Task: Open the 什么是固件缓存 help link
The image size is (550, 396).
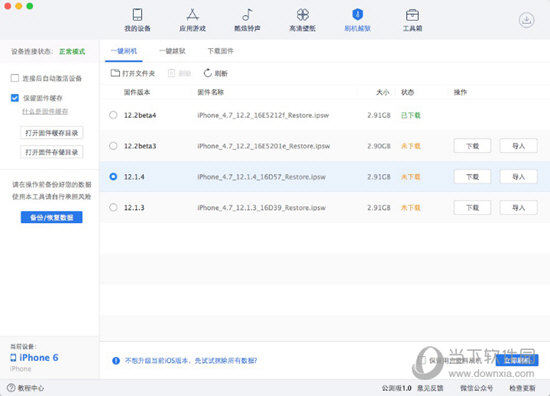Action: tap(45, 112)
